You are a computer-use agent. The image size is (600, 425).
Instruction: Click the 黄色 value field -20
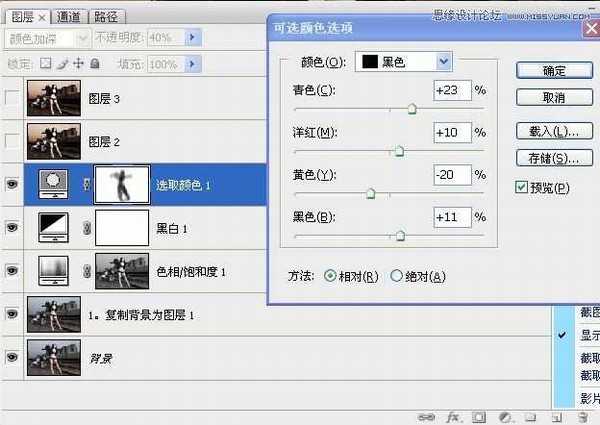[452, 175]
